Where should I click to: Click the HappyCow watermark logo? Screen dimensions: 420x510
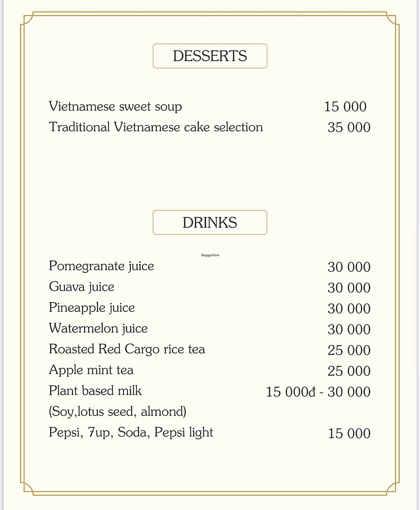click(x=210, y=255)
